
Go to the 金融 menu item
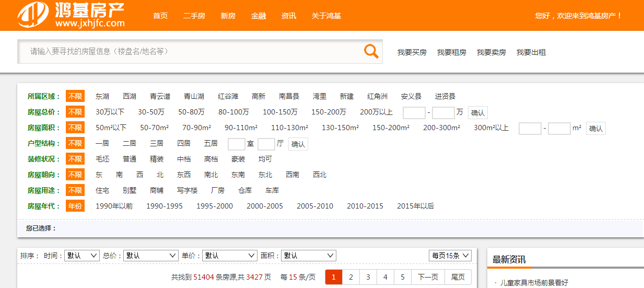pyautogui.click(x=259, y=16)
